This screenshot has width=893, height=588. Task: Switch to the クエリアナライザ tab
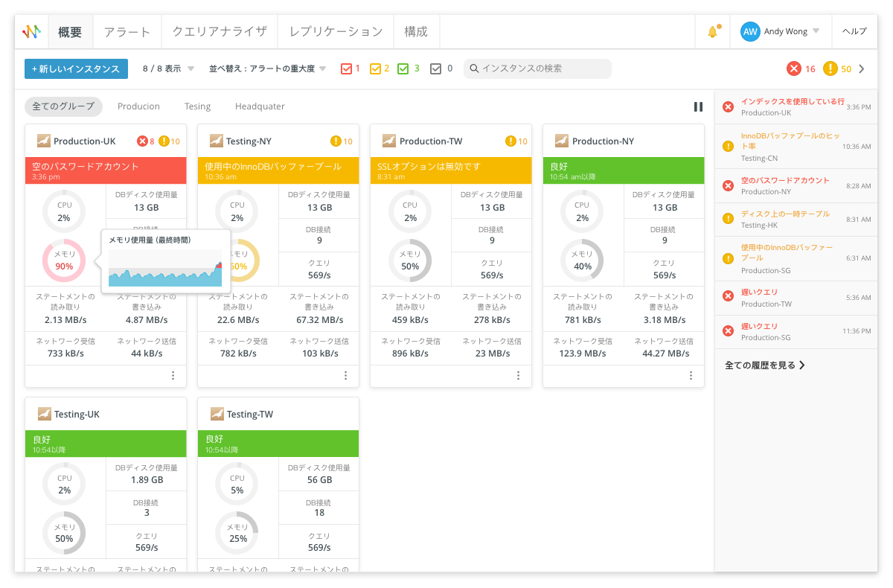tap(220, 32)
